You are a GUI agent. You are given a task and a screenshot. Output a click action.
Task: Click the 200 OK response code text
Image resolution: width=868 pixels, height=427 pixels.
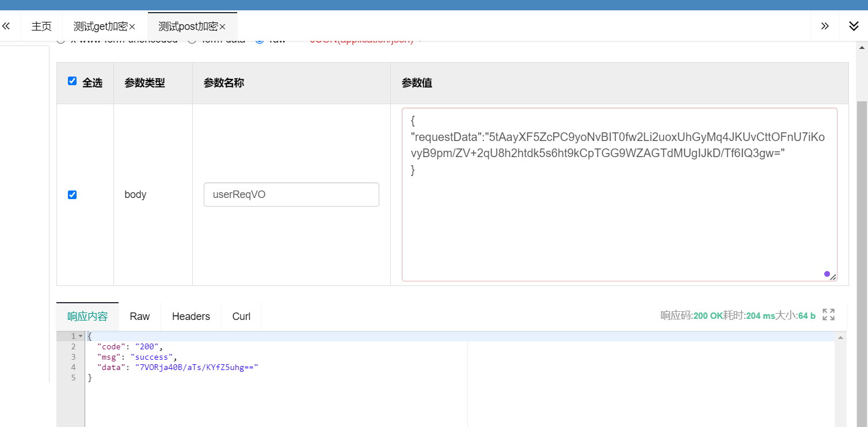tap(708, 315)
